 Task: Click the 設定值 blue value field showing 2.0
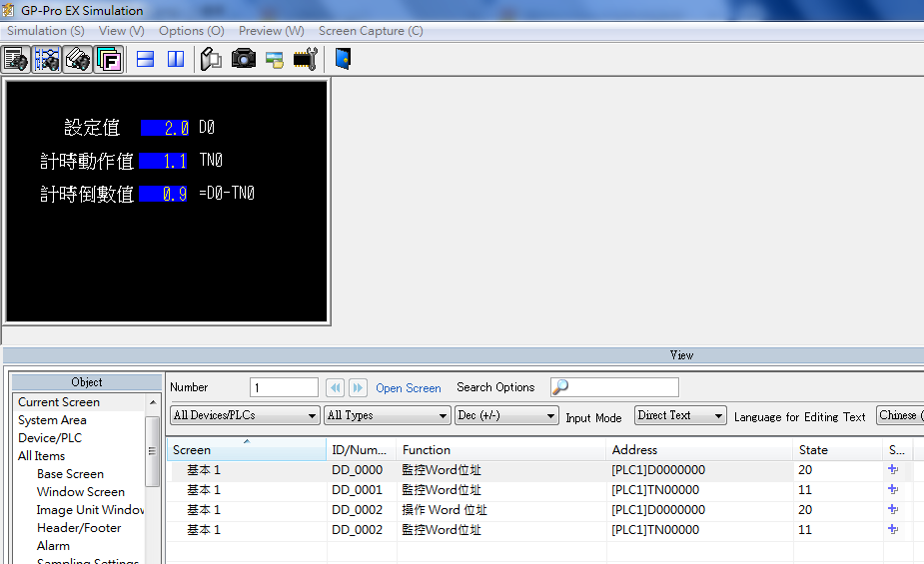pyautogui.click(x=165, y=128)
